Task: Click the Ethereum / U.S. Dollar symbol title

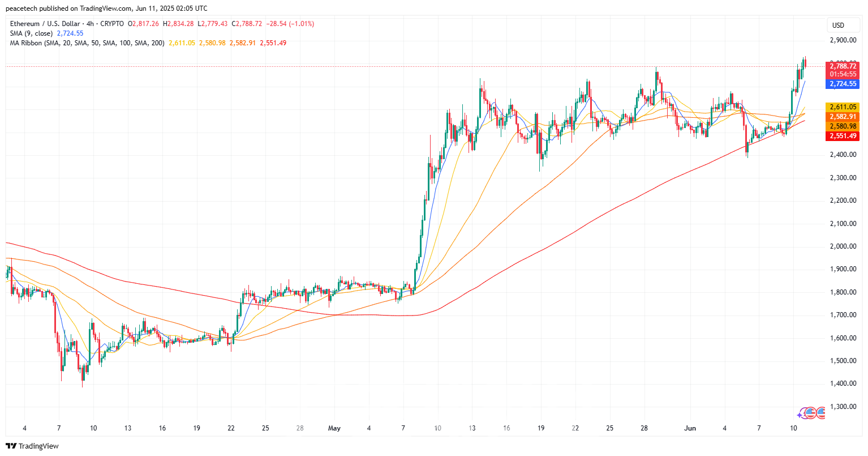Action: pyautogui.click(x=47, y=24)
